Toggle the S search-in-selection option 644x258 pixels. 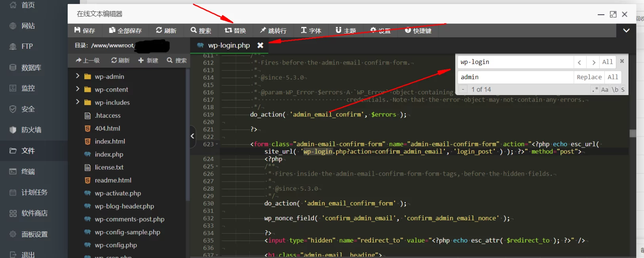coord(623,90)
